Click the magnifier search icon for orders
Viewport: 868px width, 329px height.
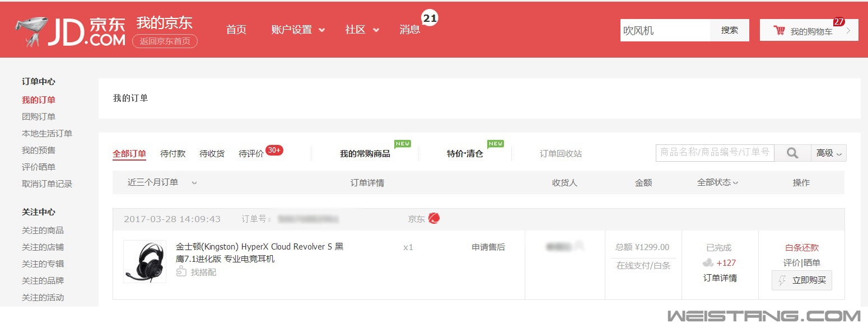pos(792,153)
